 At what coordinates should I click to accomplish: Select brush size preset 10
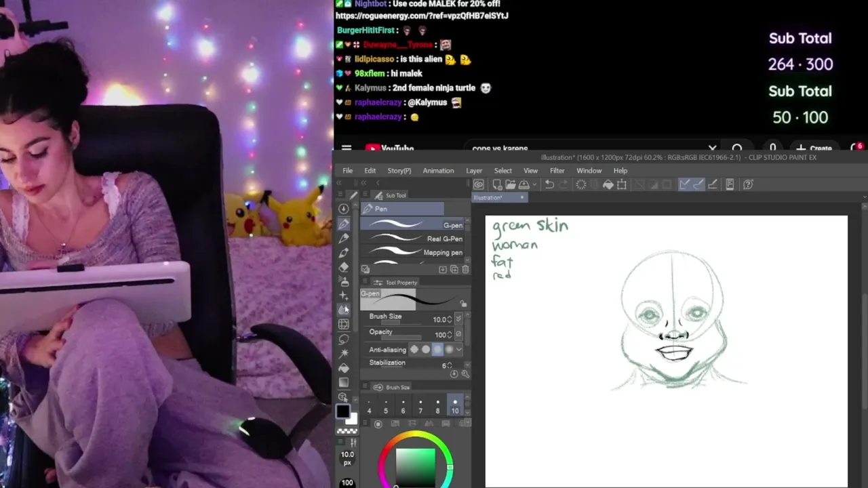(x=455, y=405)
